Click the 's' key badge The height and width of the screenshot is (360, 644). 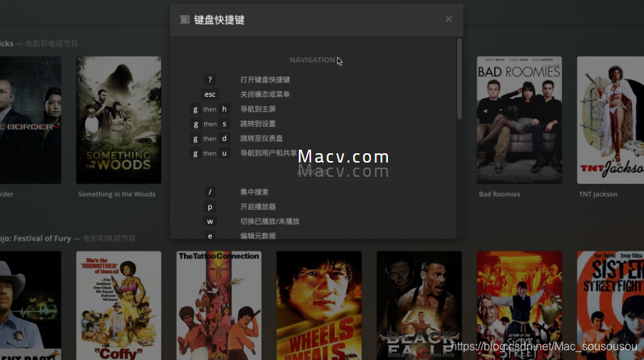click(x=224, y=124)
